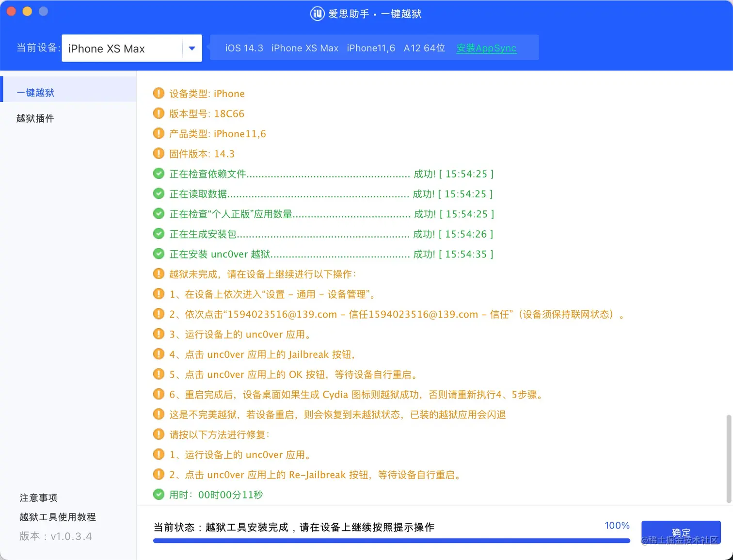Click warning icon beside 设置 – 通用 – 设备管理 step
The width and height of the screenshot is (733, 560).
point(159,294)
